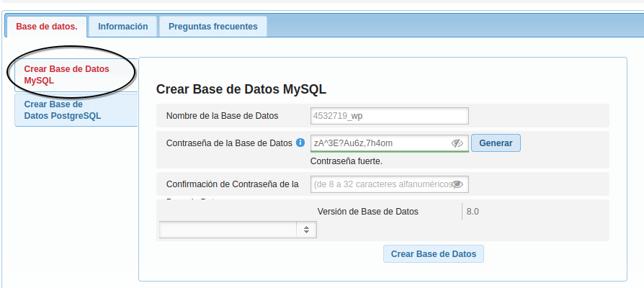The width and height of the screenshot is (644, 288).
Task: Click the Versión de Base de Datos label
Action: pos(367,211)
